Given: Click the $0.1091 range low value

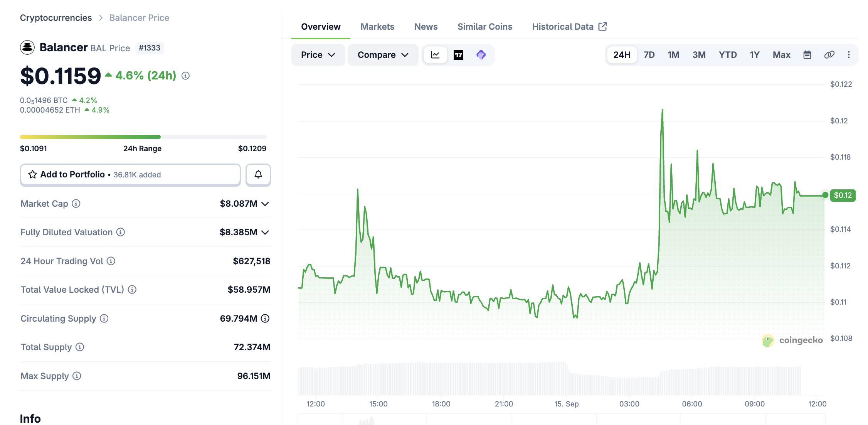Looking at the screenshot, I should coord(34,148).
